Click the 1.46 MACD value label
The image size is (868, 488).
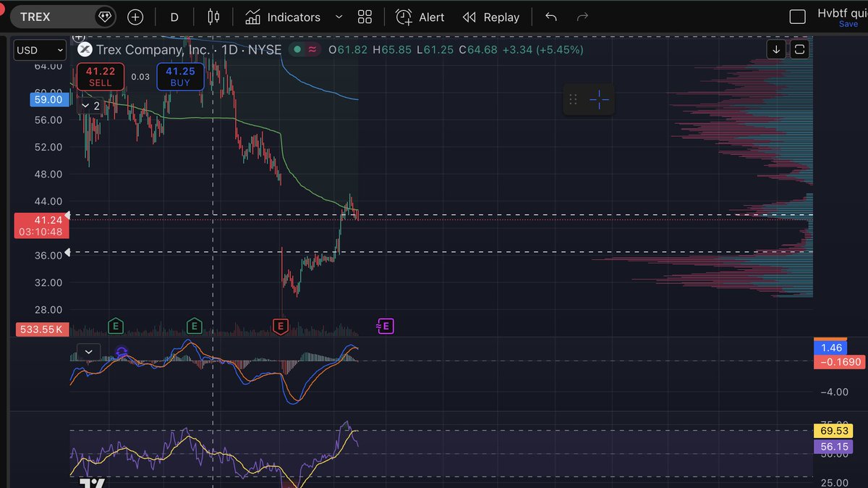coord(832,348)
